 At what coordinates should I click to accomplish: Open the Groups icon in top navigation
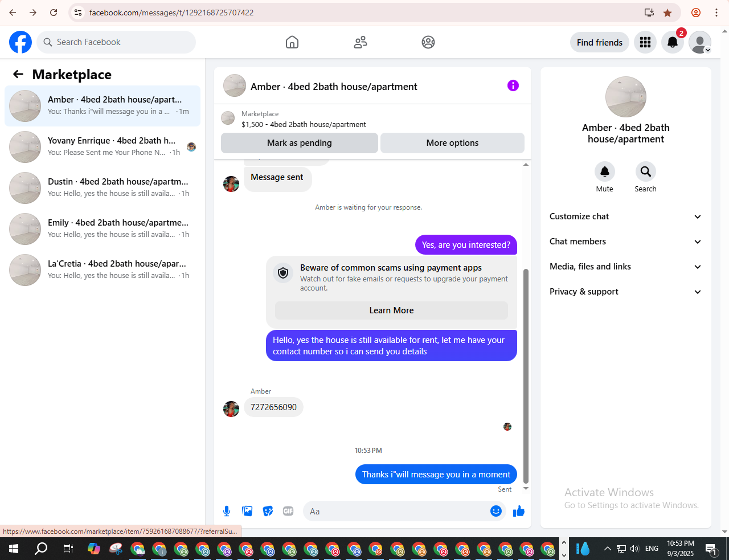click(x=428, y=42)
